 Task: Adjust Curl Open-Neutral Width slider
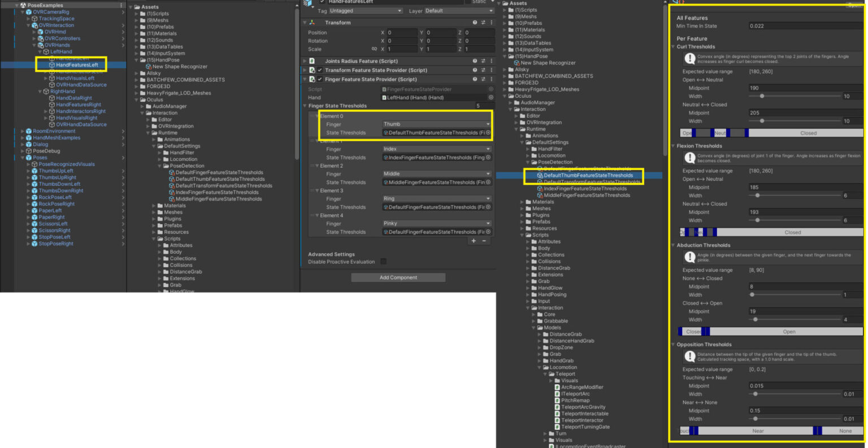click(762, 96)
